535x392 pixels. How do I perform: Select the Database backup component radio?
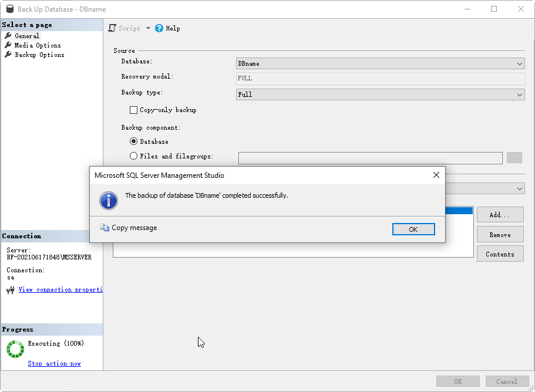(133, 141)
